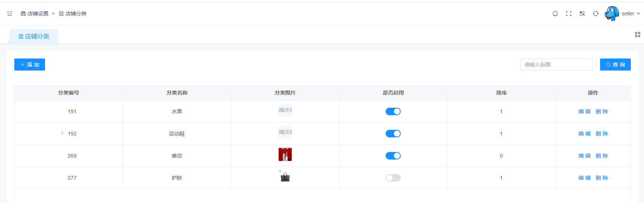The image size is (644, 203).
Task: Open the language translation icon
Action: click(x=582, y=14)
